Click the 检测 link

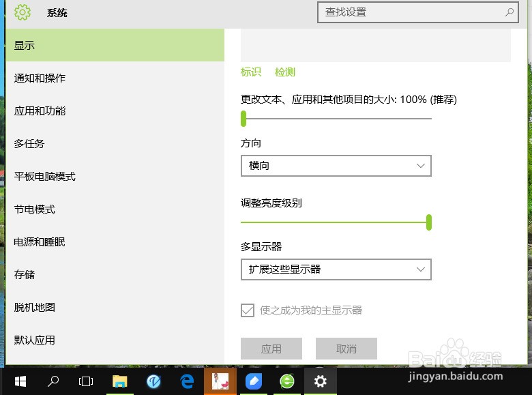click(285, 72)
